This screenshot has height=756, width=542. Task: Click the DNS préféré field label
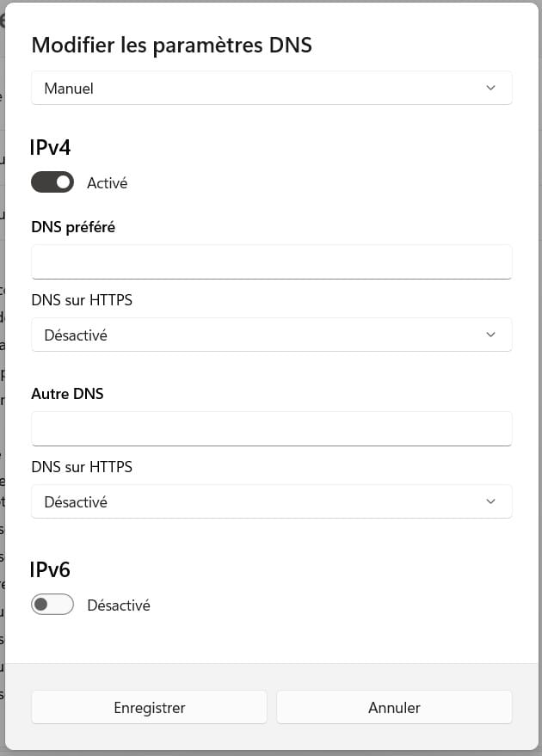click(x=73, y=227)
